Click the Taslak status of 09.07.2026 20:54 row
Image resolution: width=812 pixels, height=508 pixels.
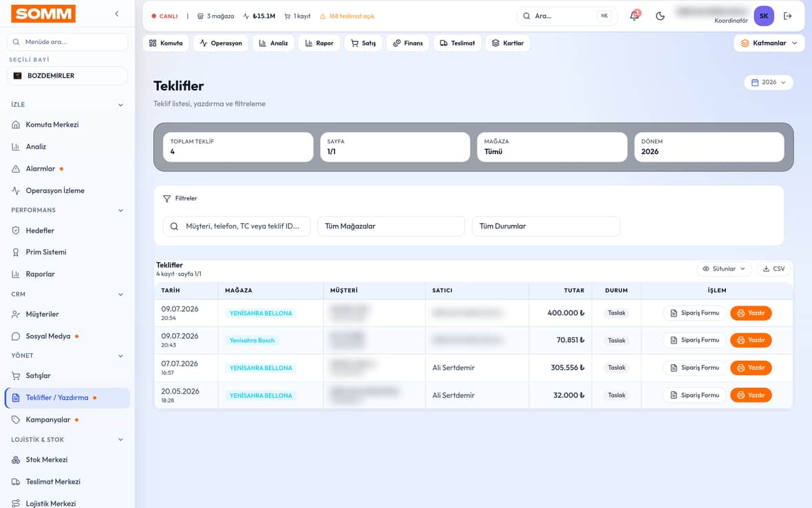[617, 313]
